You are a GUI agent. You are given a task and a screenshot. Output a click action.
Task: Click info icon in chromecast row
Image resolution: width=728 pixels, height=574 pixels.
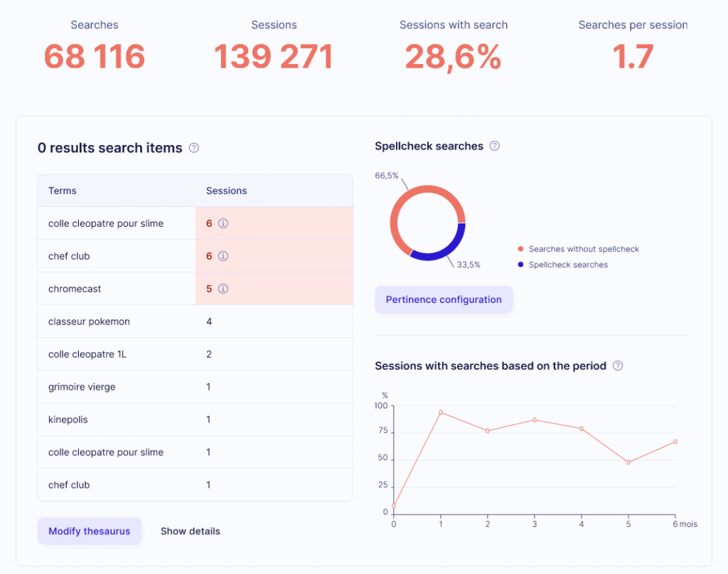(223, 289)
